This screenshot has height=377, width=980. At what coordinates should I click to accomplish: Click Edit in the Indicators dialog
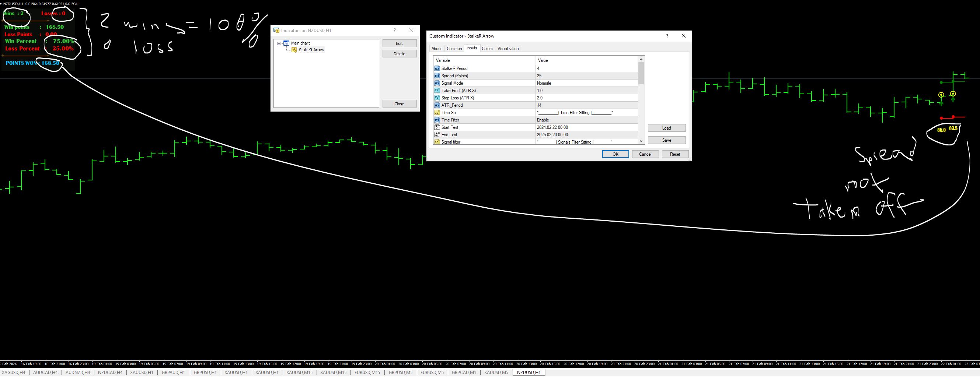pos(399,43)
